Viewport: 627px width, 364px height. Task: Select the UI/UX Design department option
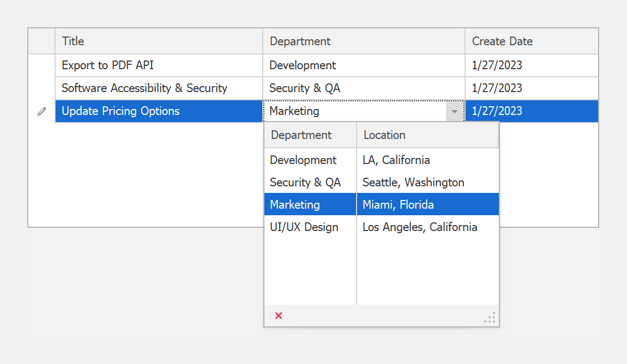(x=304, y=227)
